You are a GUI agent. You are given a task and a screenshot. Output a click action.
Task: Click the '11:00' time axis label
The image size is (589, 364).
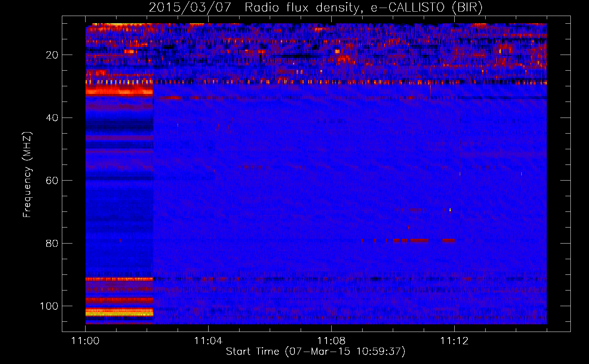click(x=86, y=341)
